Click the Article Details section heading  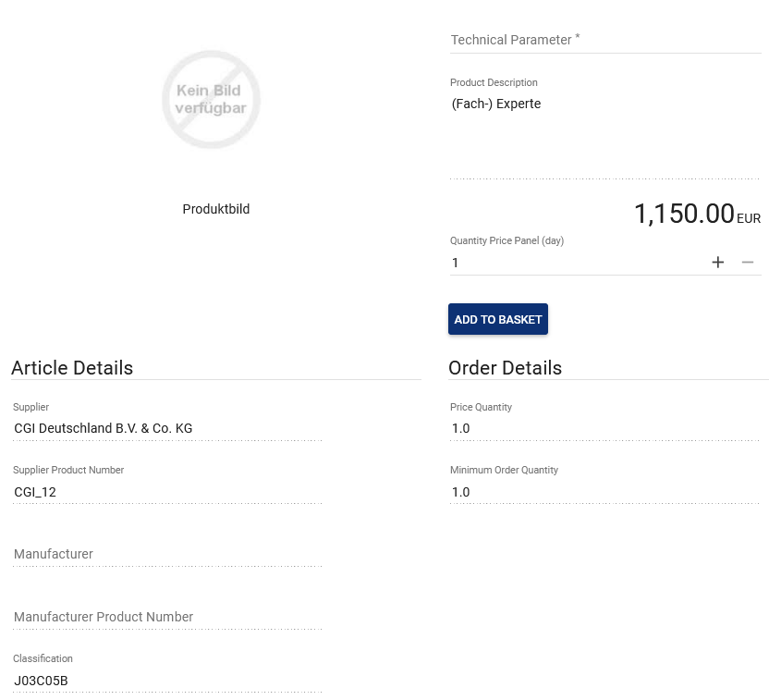(72, 368)
